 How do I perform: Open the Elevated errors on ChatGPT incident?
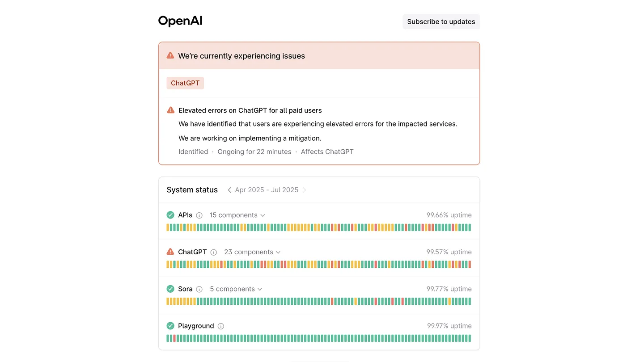(x=250, y=110)
